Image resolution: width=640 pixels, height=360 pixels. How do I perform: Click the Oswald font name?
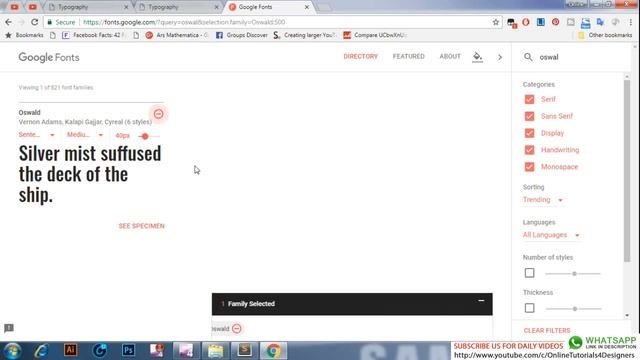29,113
